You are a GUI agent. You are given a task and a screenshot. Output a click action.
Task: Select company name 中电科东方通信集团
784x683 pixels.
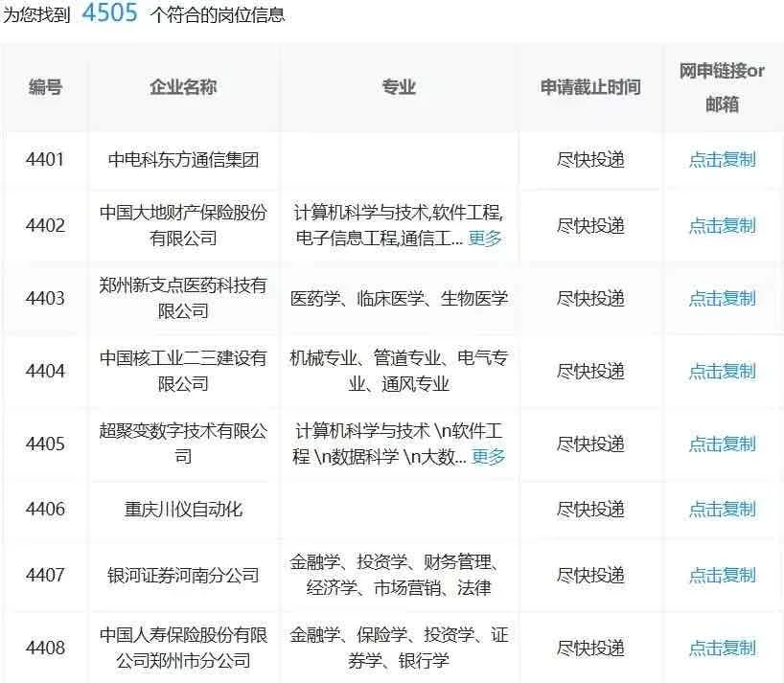pyautogui.click(x=183, y=160)
